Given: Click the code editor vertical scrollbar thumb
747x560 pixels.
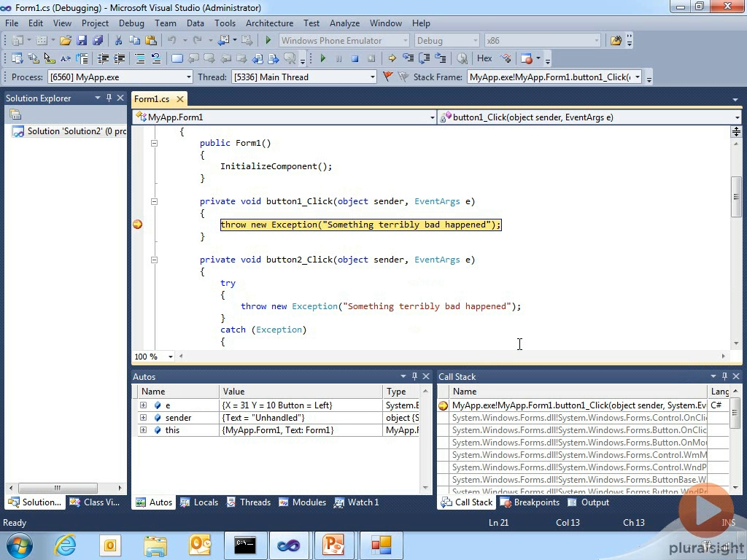Looking at the screenshot, I should (x=736, y=196).
